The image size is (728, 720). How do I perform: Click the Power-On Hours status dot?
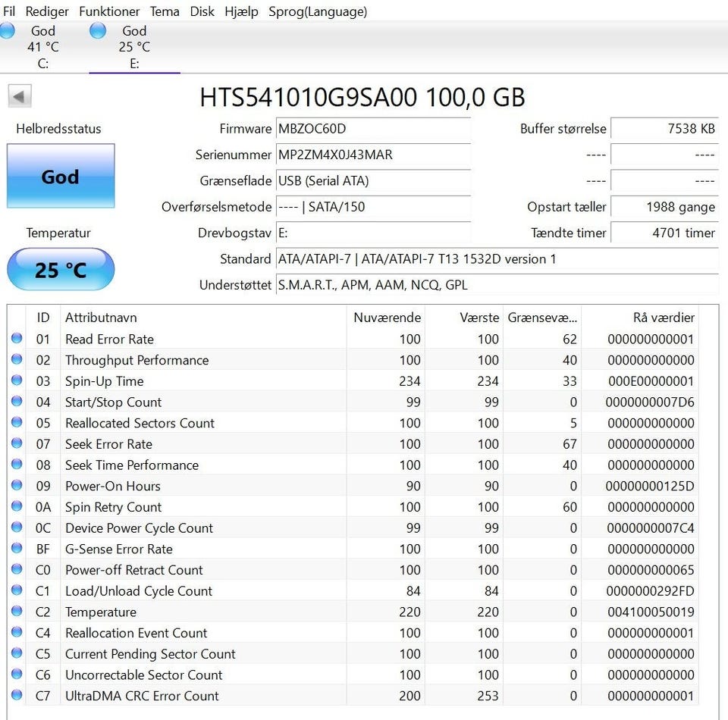pos(17,486)
